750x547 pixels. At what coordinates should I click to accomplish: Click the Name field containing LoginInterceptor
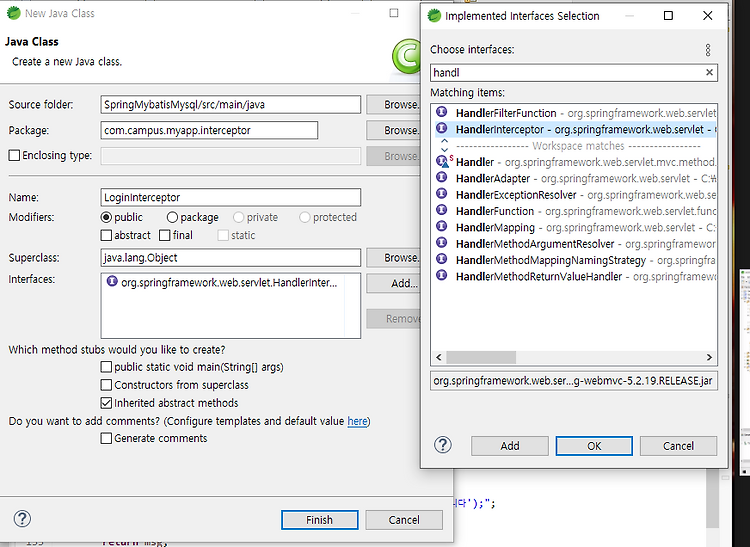tap(231, 197)
